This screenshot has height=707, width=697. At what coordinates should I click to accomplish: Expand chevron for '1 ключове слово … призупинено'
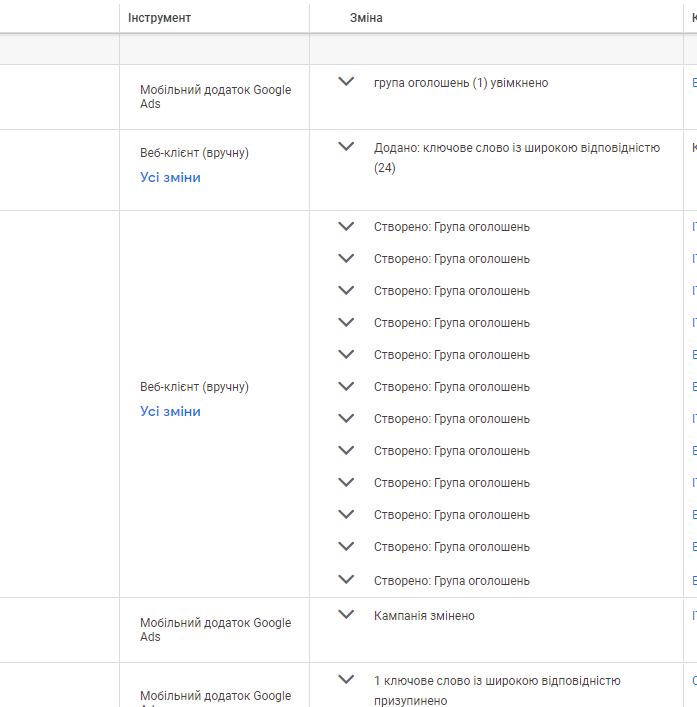346,680
